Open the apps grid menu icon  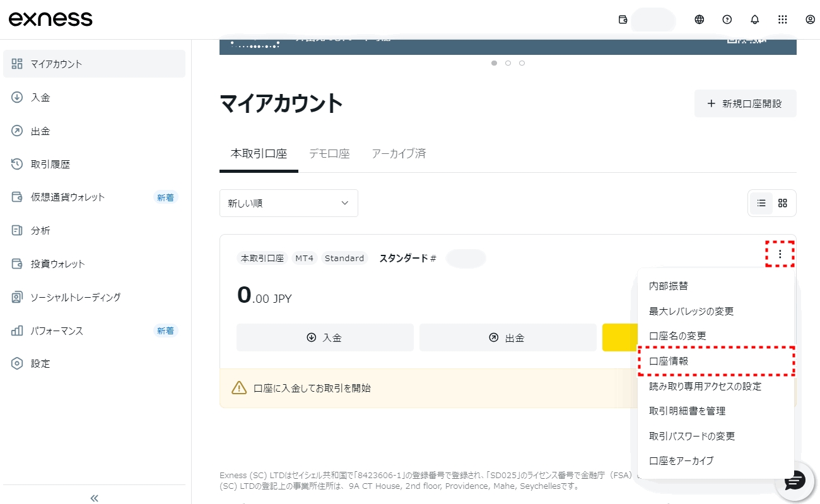[x=782, y=20]
